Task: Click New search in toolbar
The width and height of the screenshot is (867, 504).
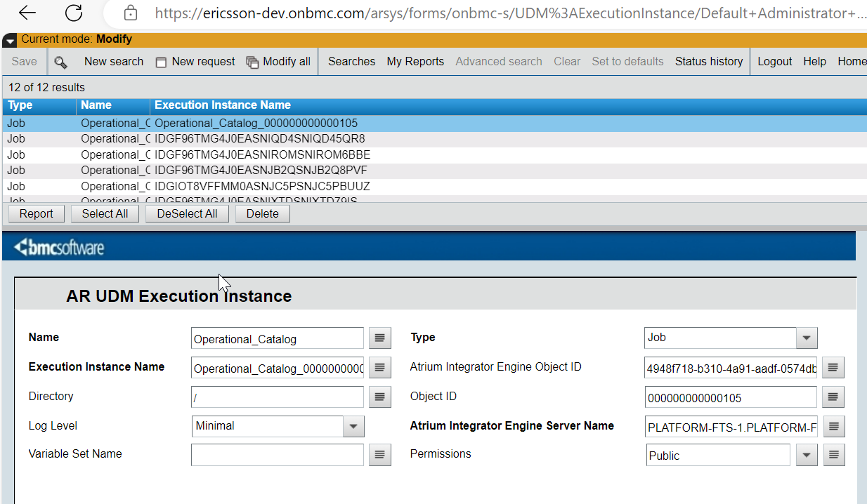Action: pyautogui.click(x=114, y=62)
